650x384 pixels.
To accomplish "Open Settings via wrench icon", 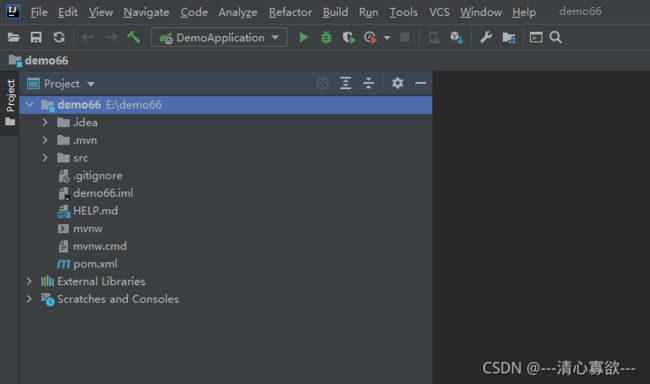I will [x=486, y=38].
